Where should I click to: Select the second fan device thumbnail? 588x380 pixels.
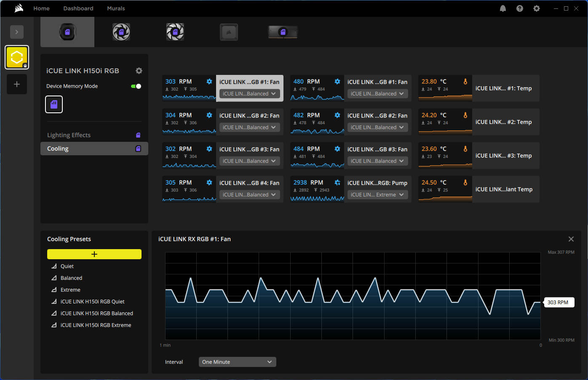coord(121,32)
